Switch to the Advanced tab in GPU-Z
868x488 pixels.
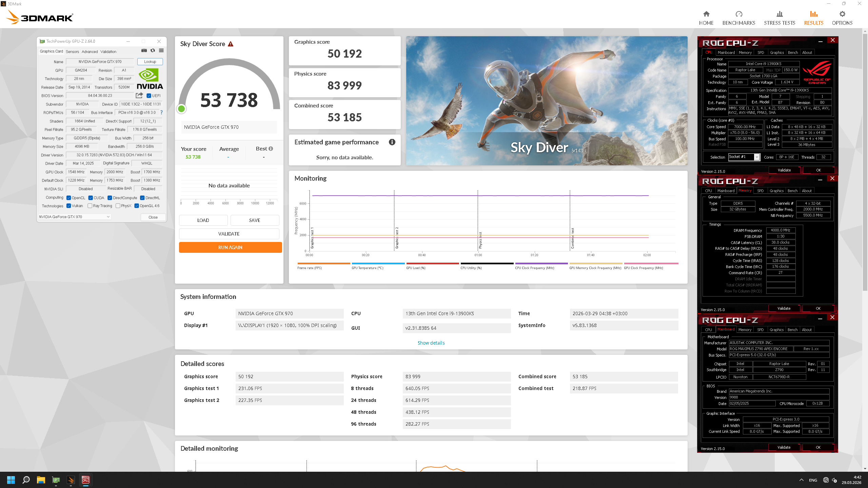coord(90,52)
